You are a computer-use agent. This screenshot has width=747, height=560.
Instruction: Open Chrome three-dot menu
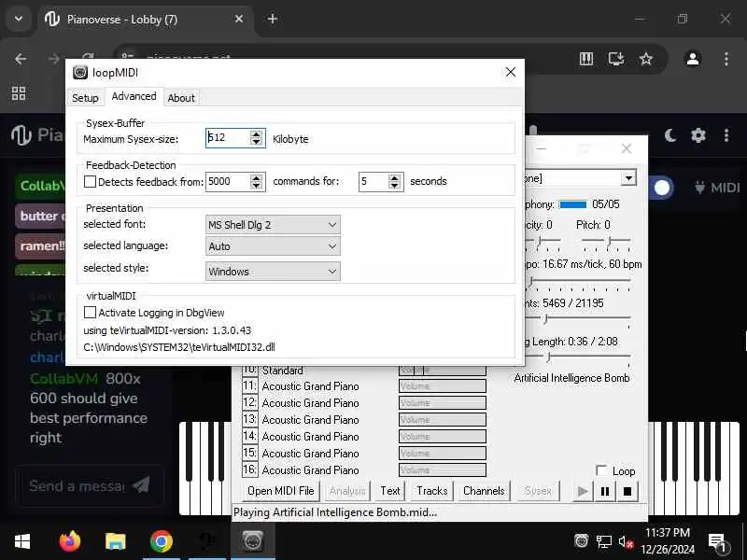(726, 59)
